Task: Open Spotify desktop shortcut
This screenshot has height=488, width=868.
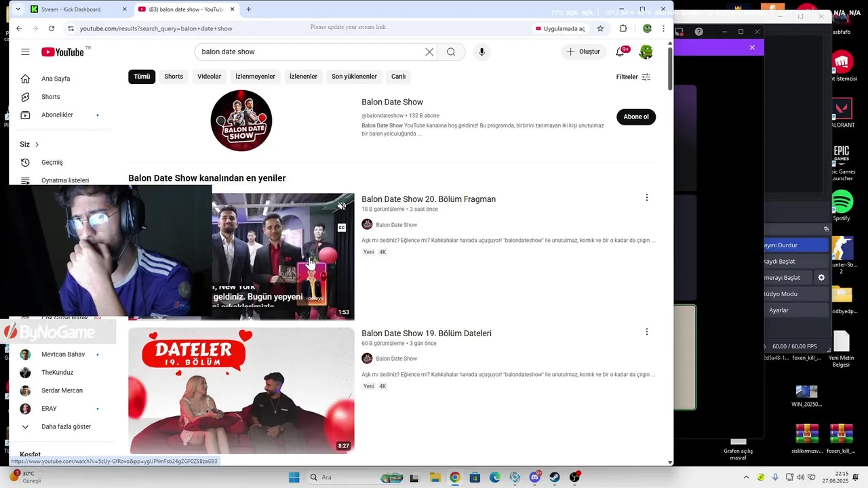Action: (842, 206)
